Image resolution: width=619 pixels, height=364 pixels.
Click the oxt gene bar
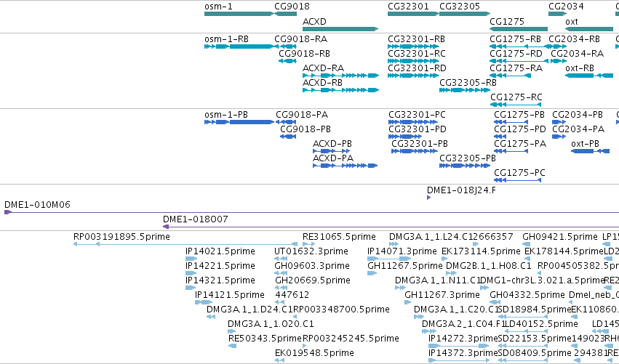pyautogui.click(x=589, y=29)
